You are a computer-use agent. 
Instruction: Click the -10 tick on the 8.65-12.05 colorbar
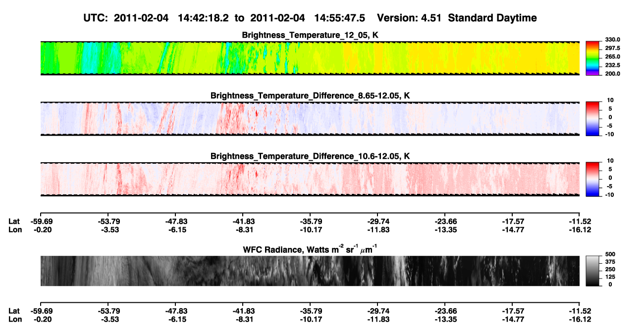click(x=609, y=135)
